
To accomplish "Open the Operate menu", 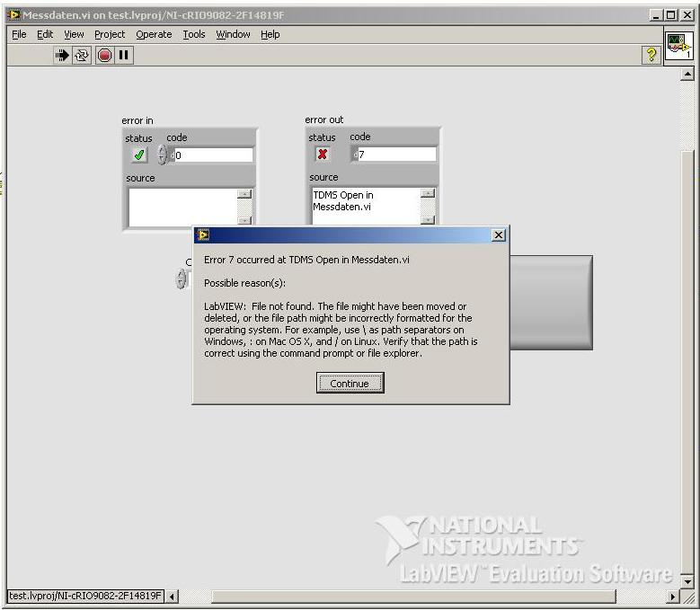I will [154, 34].
